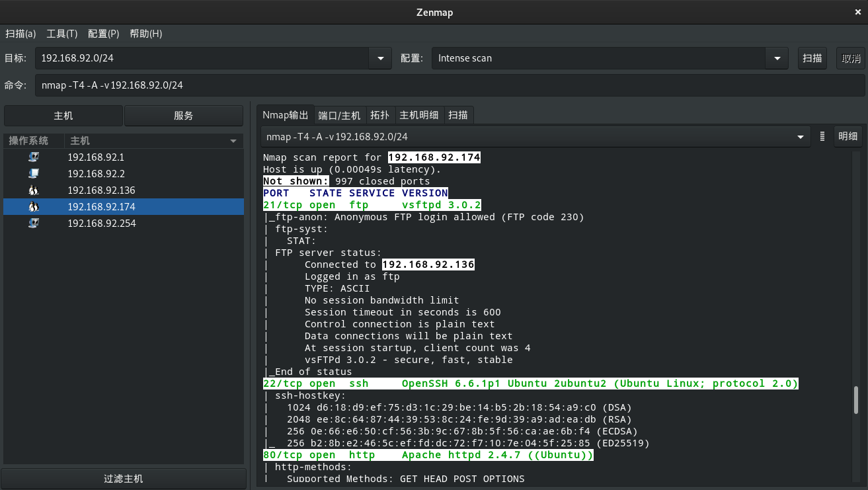
Task: Click the line-display icon left of 明细 button
Action: coord(822,136)
